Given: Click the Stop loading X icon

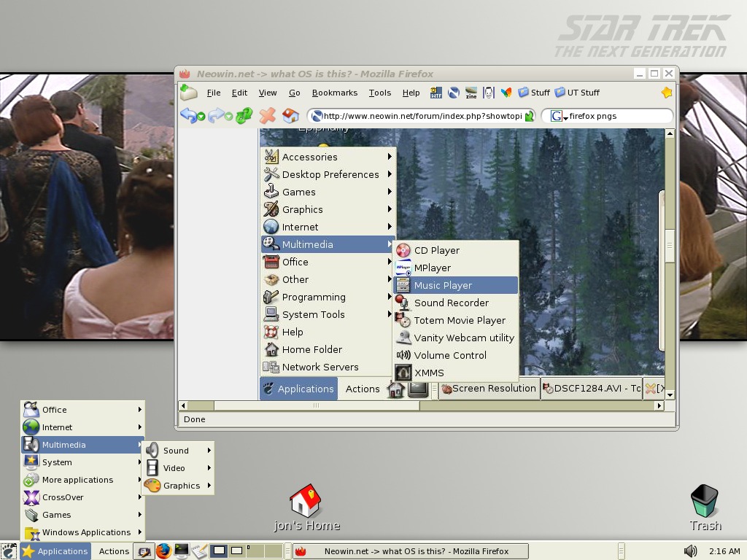Looking at the screenshot, I should 268,115.
